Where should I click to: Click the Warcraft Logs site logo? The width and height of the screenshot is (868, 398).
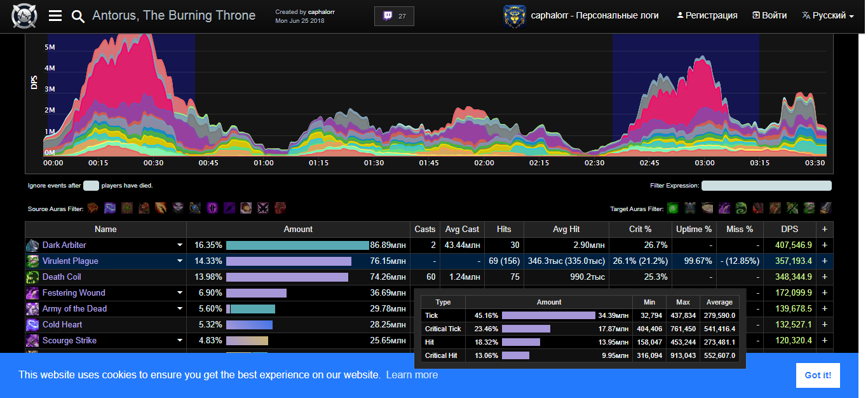[x=24, y=16]
